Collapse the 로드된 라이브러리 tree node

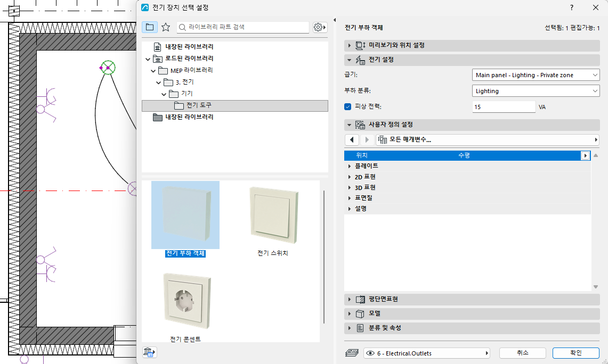148,59
